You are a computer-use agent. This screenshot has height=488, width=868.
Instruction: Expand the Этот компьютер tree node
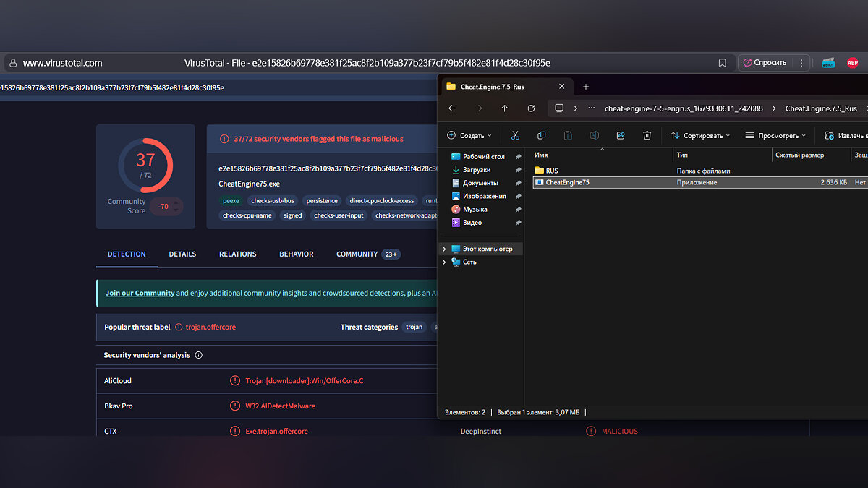(x=444, y=249)
